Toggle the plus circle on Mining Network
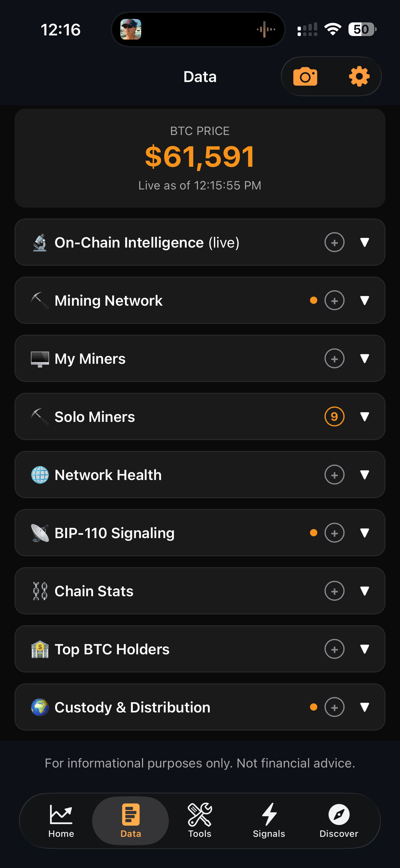Viewport: 400px width, 868px height. coord(334,300)
